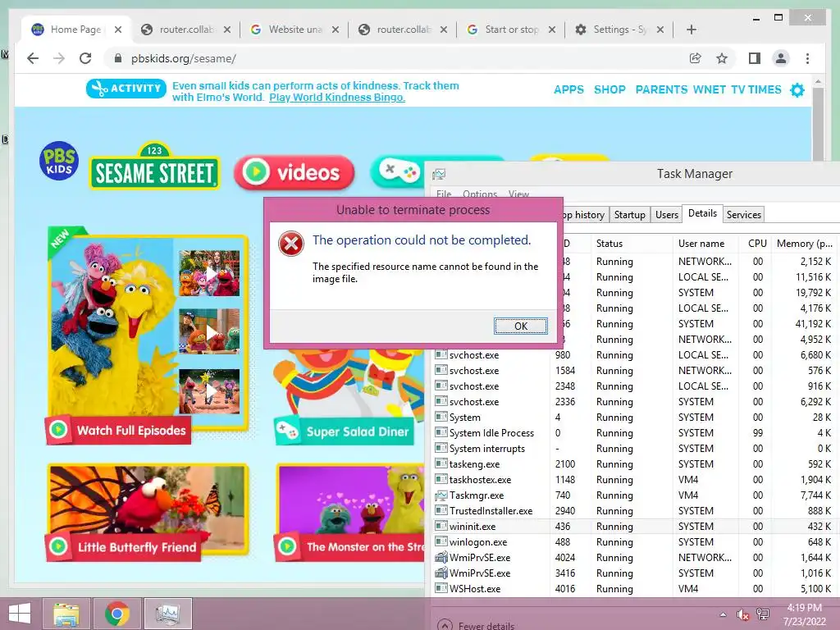Select the Taskmgr.exe process row
This screenshot has height=630, width=840.
tap(636, 495)
